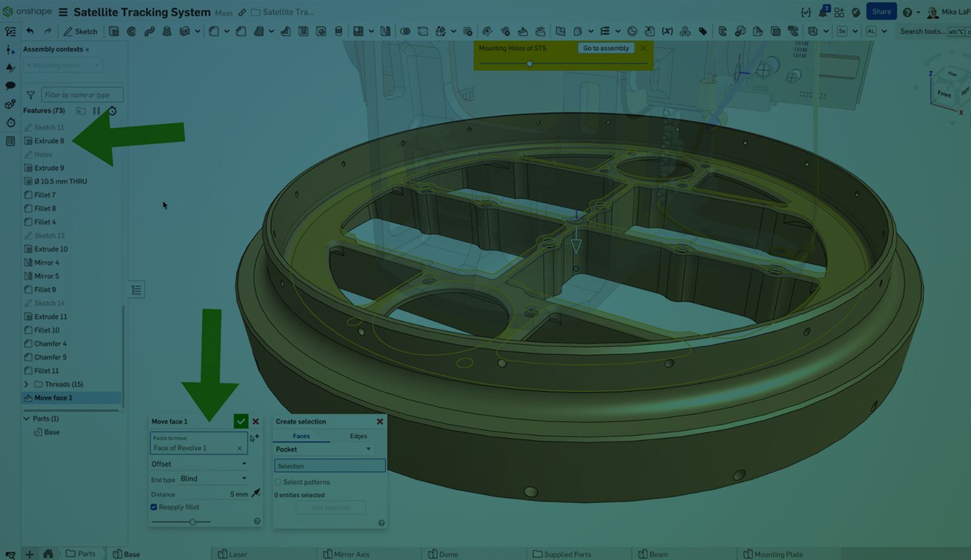Screen dimensions: 971x560
Task: Click the slider in the Mounting Holes banner
Action: 529,63
